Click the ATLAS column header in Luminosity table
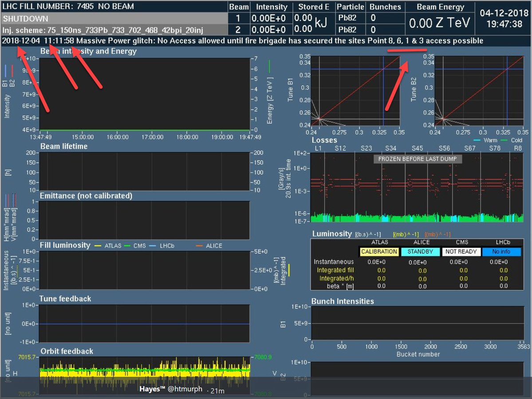Screen dimensions: 532x399 pyautogui.click(x=380, y=243)
